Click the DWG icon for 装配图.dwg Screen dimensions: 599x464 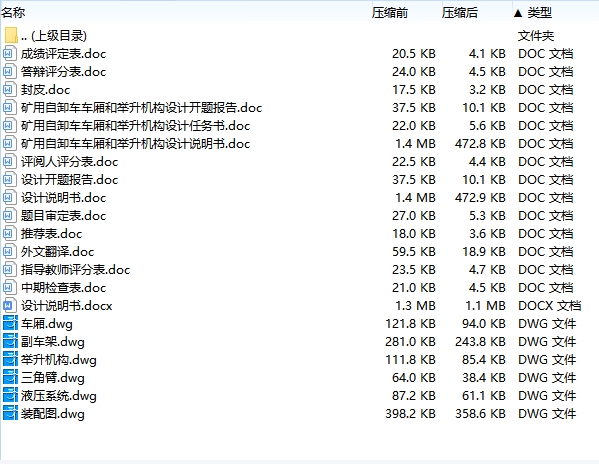pos(10,413)
